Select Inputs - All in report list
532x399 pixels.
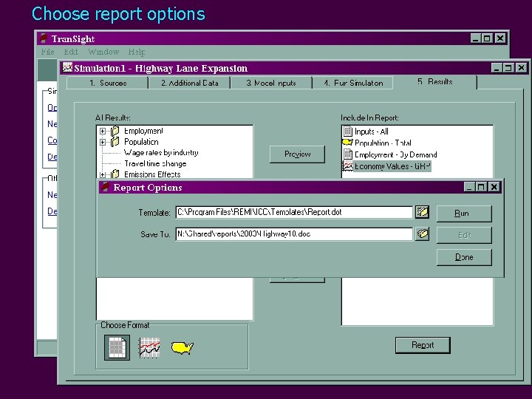click(371, 132)
